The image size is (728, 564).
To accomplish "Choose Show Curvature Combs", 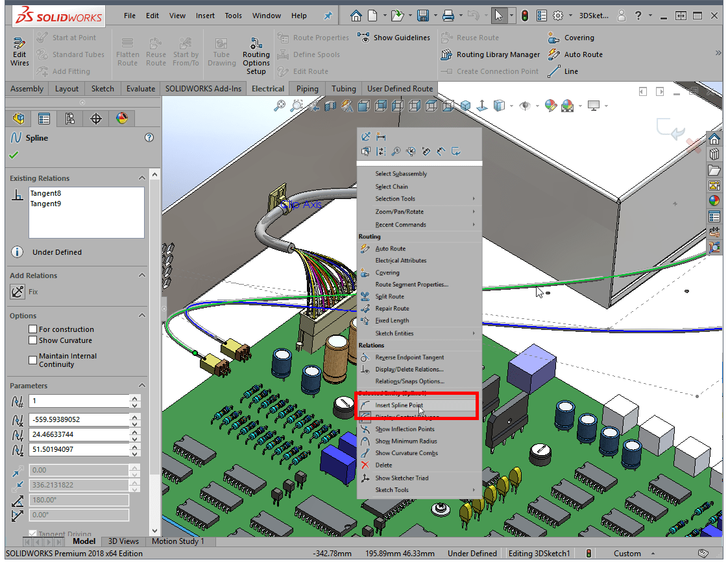I will pos(420,452).
